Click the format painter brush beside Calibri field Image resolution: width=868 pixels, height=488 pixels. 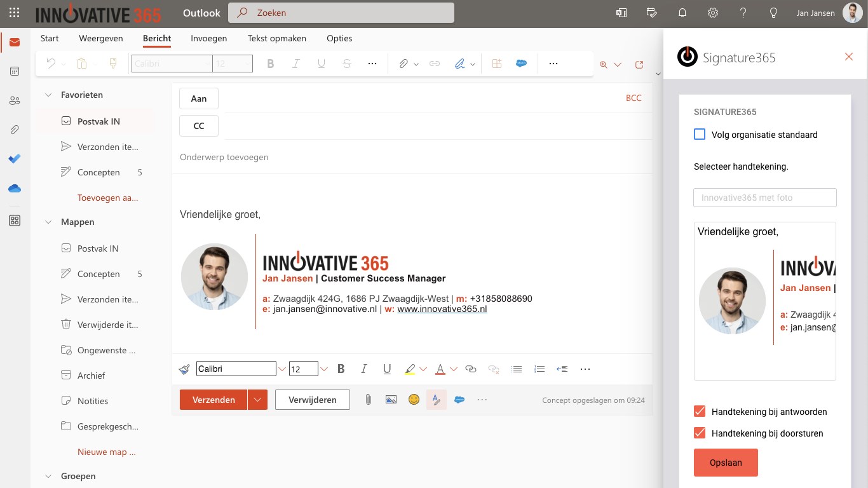click(x=184, y=369)
